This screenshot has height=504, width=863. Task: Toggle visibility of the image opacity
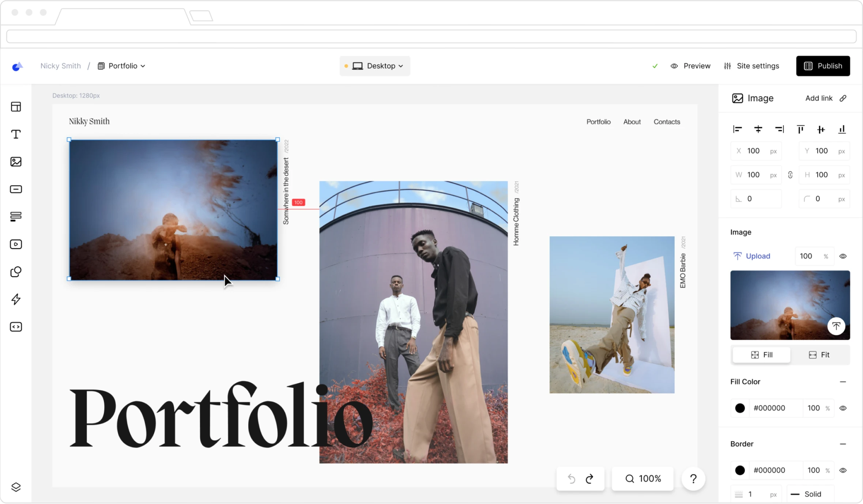click(843, 256)
